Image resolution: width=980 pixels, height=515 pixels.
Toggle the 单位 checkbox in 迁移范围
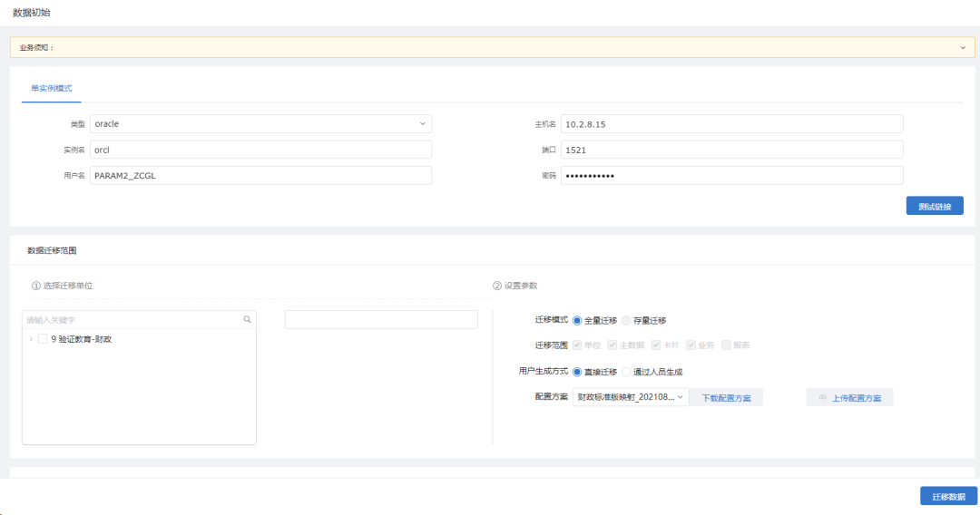[x=577, y=345]
